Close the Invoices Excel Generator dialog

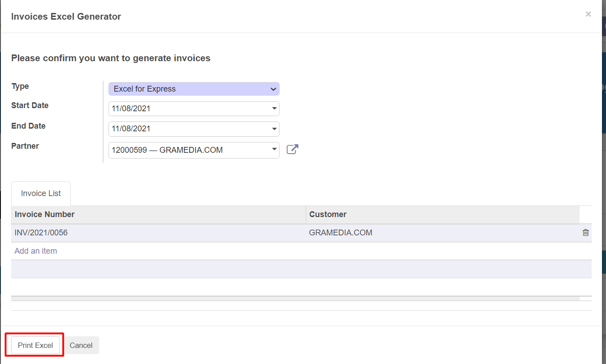(x=588, y=14)
